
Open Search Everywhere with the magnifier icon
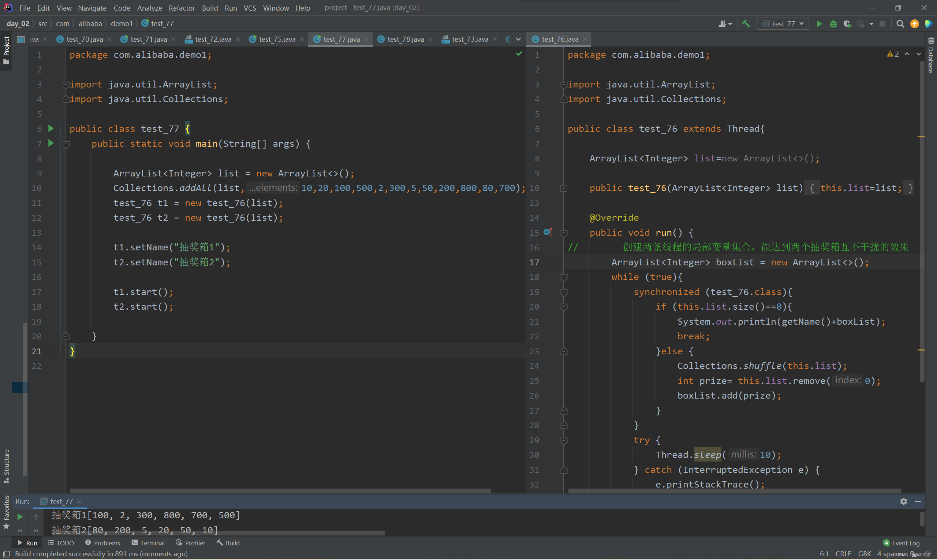tap(900, 24)
